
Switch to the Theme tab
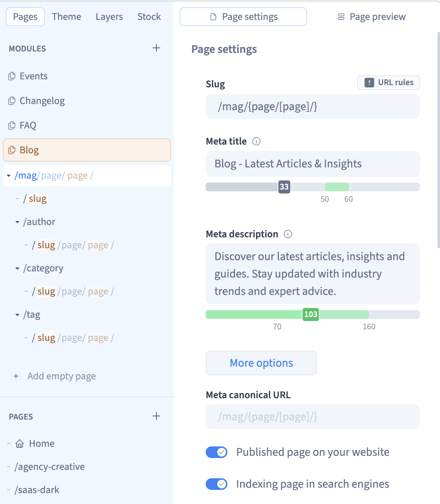click(x=66, y=16)
